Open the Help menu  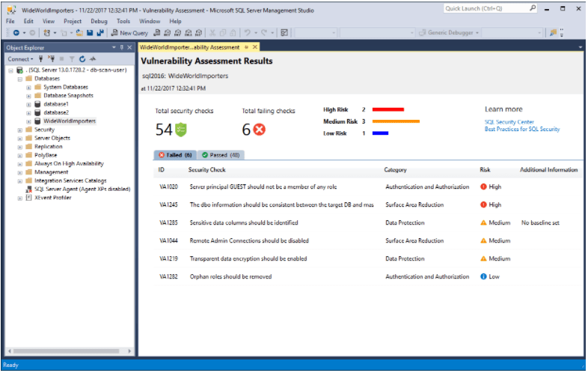pos(175,21)
